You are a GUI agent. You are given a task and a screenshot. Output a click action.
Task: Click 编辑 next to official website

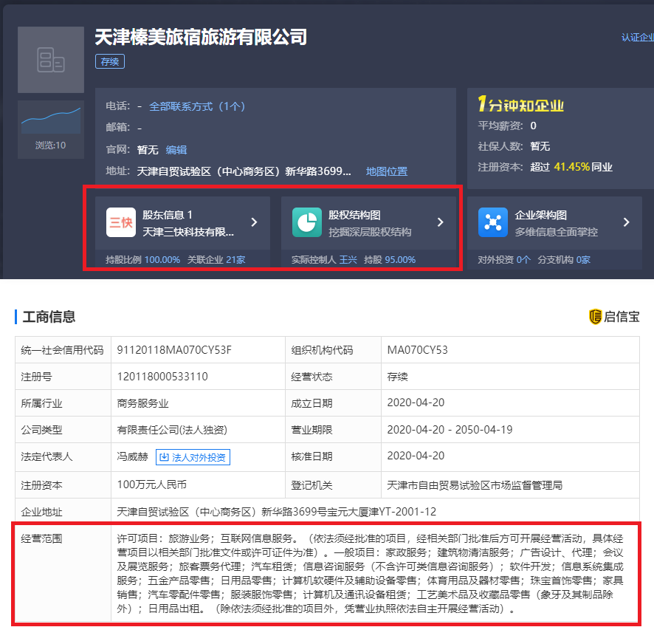click(176, 150)
